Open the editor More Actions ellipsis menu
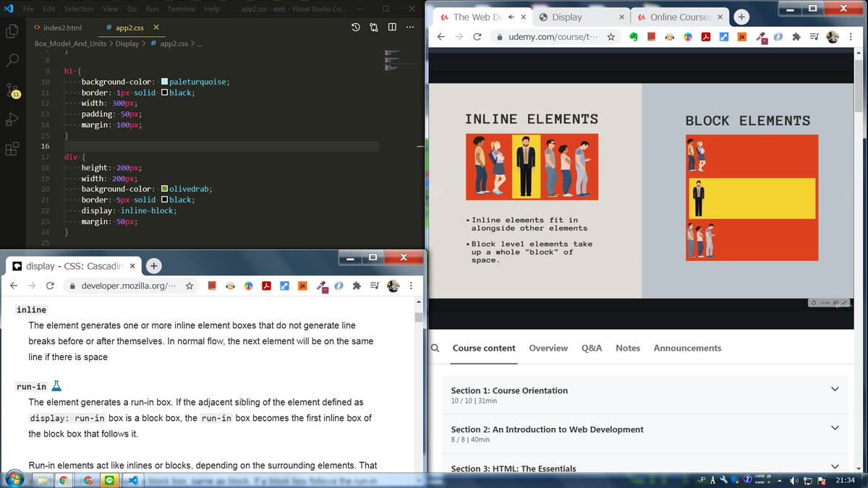 (410, 27)
